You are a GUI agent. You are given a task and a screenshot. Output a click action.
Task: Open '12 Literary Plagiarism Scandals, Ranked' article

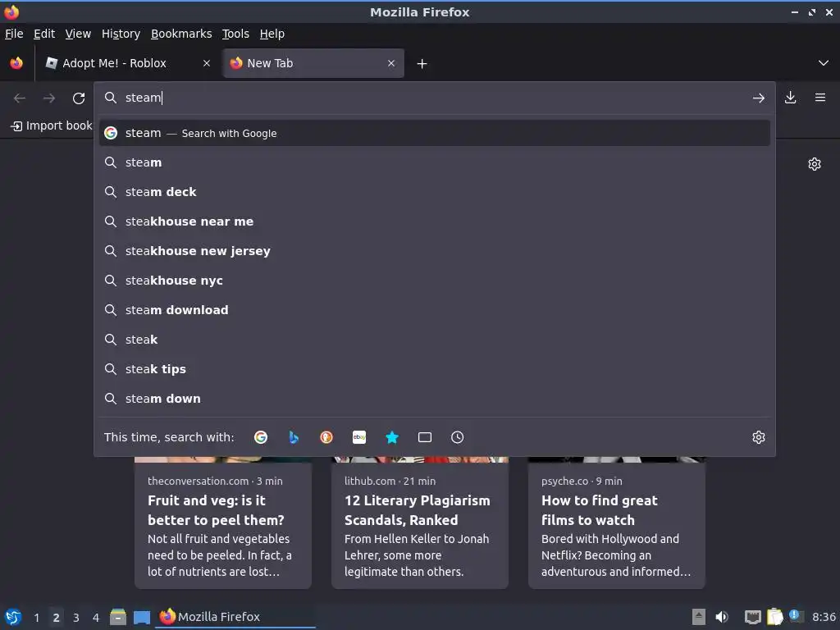(420, 523)
